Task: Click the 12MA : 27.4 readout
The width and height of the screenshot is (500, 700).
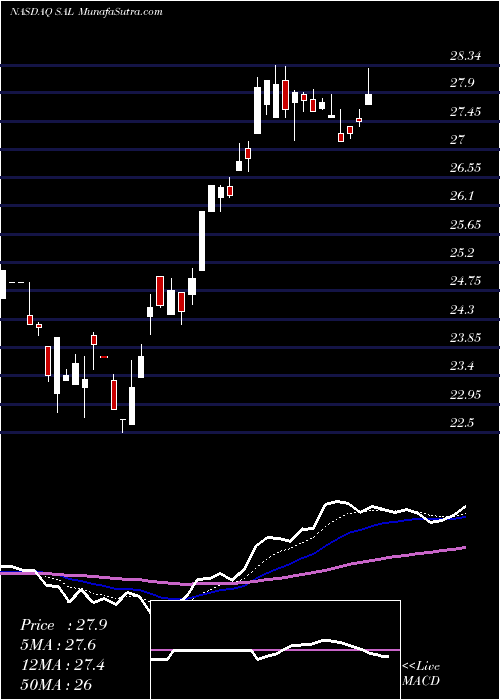Action: (x=63, y=665)
